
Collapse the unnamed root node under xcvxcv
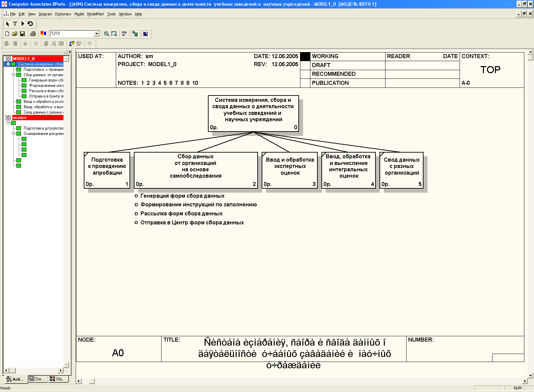(x=8, y=123)
